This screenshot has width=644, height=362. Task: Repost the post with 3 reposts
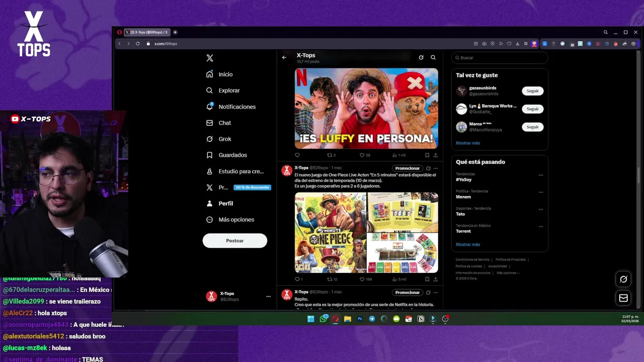point(331,155)
